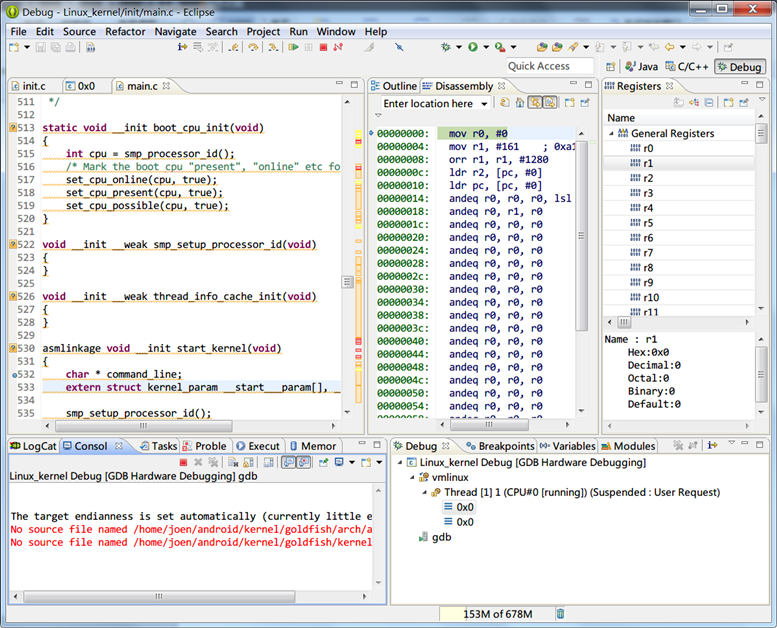Image resolution: width=777 pixels, height=628 pixels.
Task: Terminate the console process with red square
Action: point(183,463)
